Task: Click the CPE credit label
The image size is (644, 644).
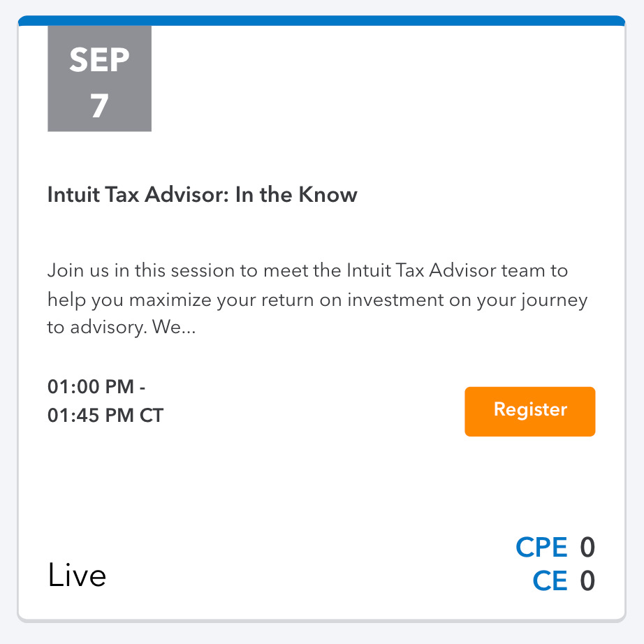Action: [541, 548]
